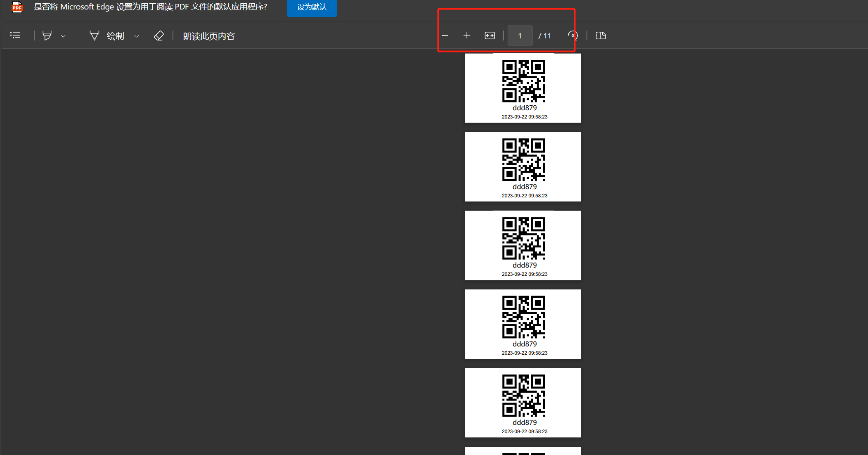
Task: Click the PDF file icon in banner
Action: coord(17,7)
